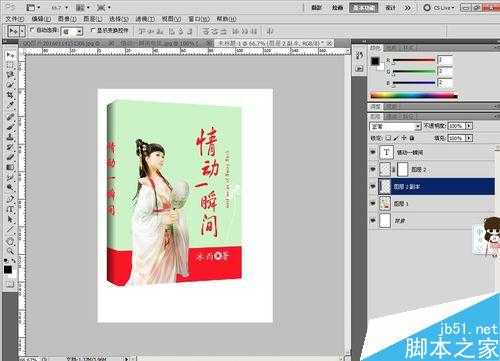Select the Move tool in the toolbox

tap(10, 55)
